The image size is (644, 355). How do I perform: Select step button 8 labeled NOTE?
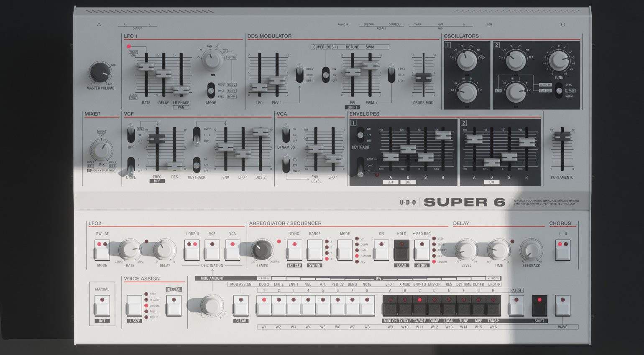pyautogui.click(x=367, y=305)
